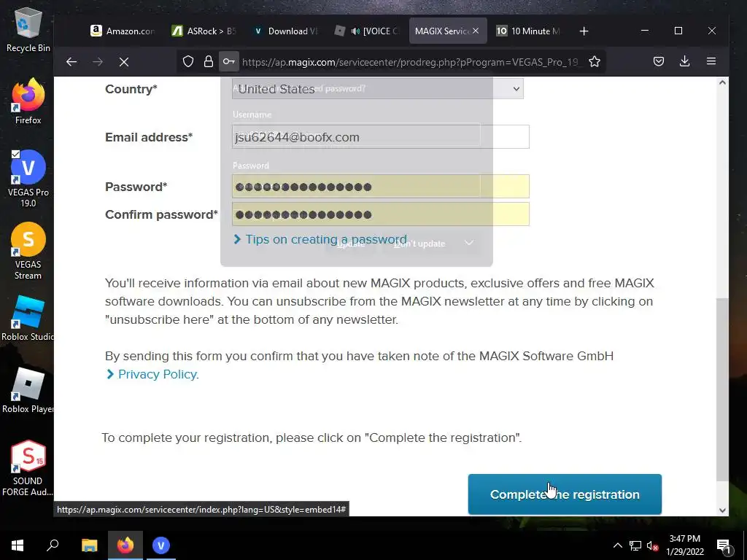This screenshot has height=560, width=747.
Task: Click the shield tracking protection icon
Action: click(188, 61)
